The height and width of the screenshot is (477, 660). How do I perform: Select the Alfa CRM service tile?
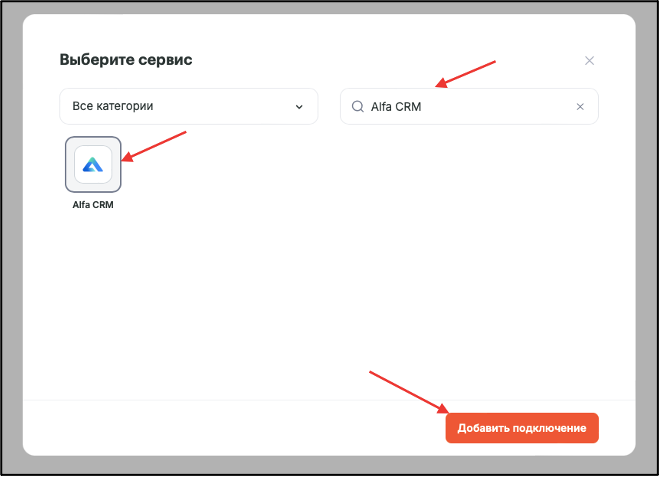tap(93, 164)
